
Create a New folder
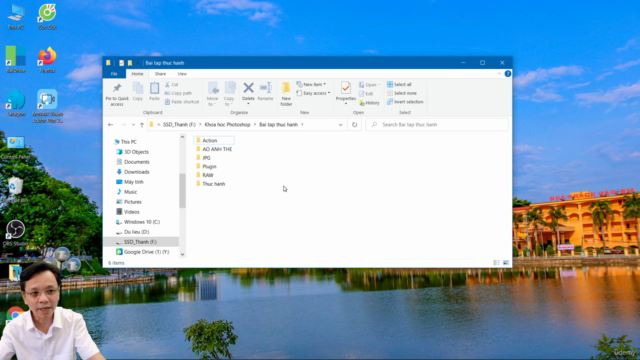(x=286, y=94)
